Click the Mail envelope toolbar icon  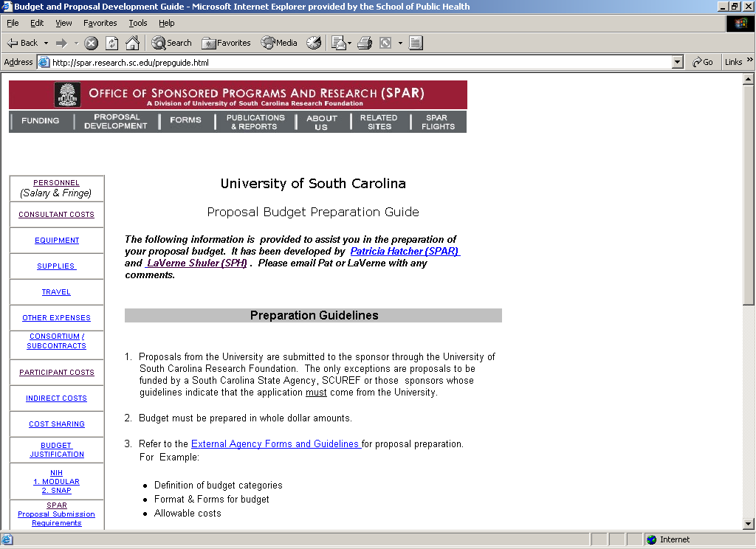point(339,43)
